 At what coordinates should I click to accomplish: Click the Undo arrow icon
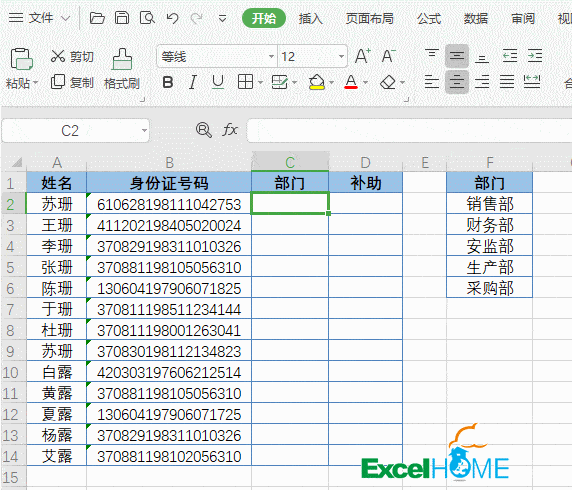pos(172,18)
